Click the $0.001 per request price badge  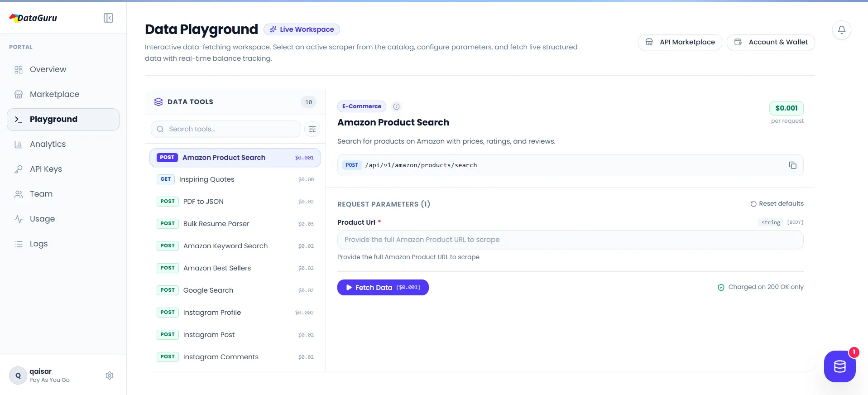(x=786, y=108)
